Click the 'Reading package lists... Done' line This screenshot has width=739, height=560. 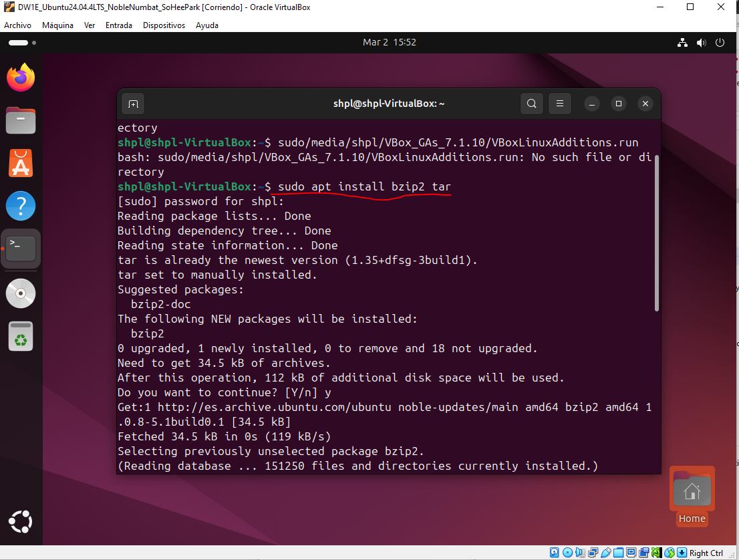[214, 216]
